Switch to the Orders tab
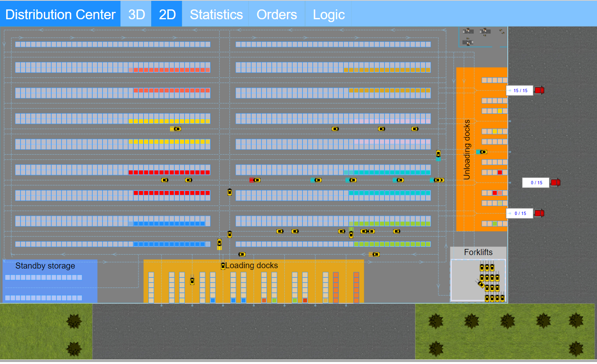The height and width of the screenshot is (364, 597). tap(277, 14)
